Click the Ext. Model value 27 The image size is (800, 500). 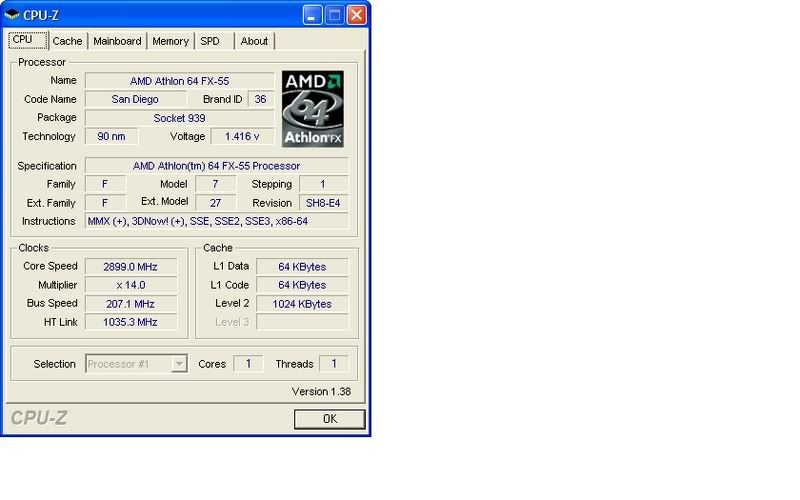215,203
